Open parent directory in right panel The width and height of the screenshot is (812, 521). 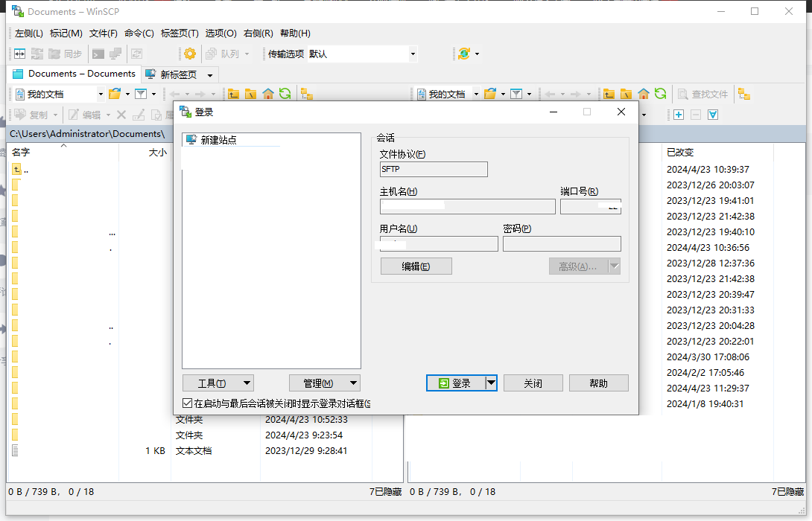coord(609,94)
